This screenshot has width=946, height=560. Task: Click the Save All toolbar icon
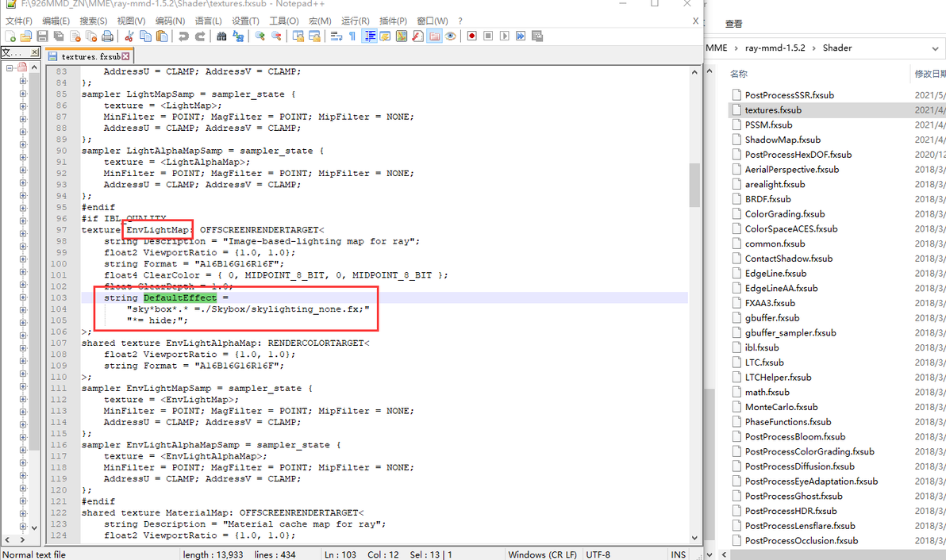coord(59,36)
